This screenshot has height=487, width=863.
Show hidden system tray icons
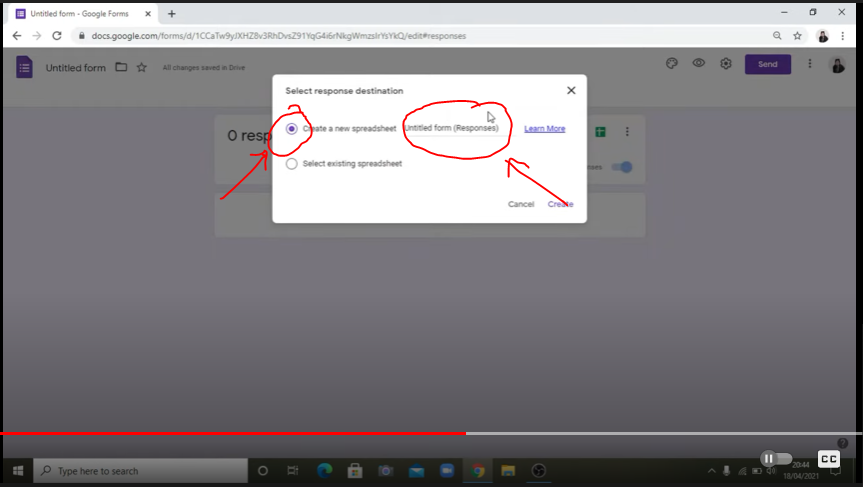pos(712,471)
